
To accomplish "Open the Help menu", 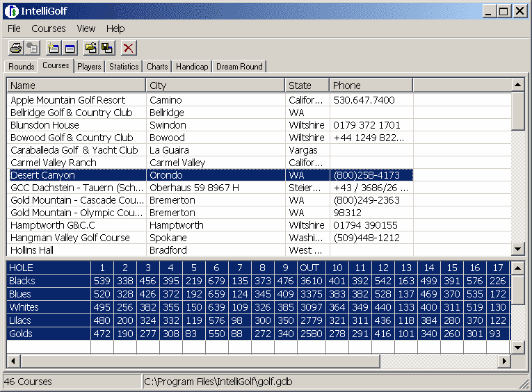I will 115,28.
